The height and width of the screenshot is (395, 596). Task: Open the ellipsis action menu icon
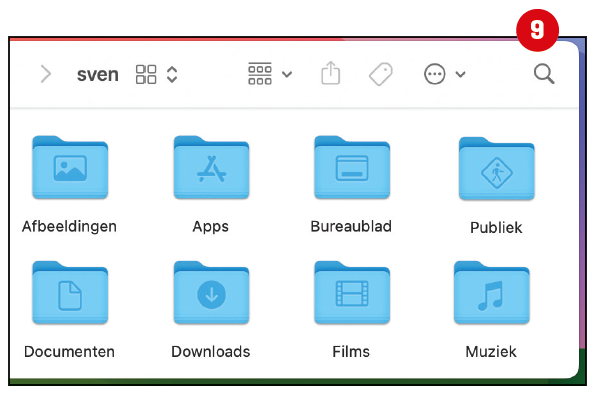click(434, 74)
